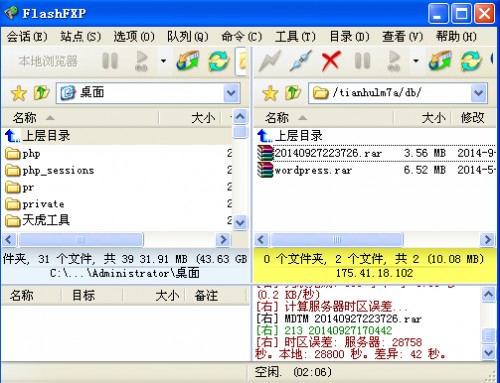The width and height of the screenshot is (500, 383).
Task: Click the log pane scrollbar down arrow
Action: tap(488, 352)
